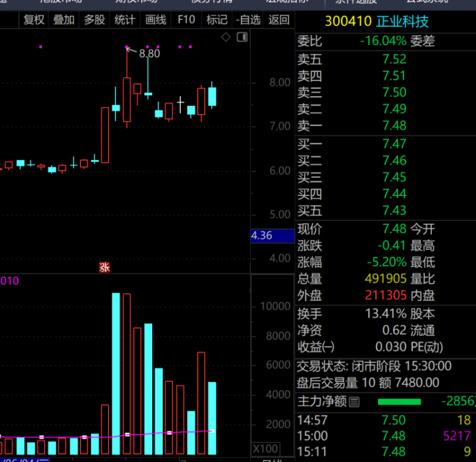The width and height of the screenshot is (476, 462).
Task: Select the 多股 multi-stock view
Action: point(94,20)
